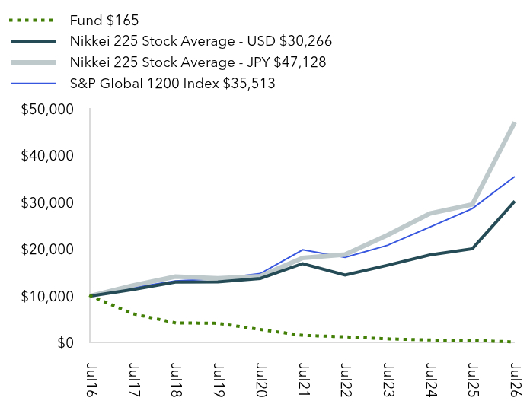
Task: Click the green dotted Fund legend swatch
Action: pos(31,21)
